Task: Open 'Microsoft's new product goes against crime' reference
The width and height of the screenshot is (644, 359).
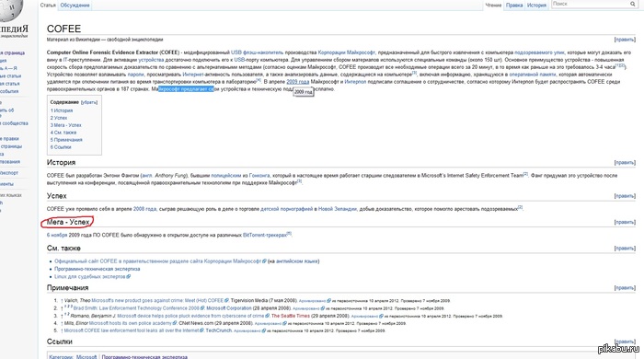Action: (157, 301)
